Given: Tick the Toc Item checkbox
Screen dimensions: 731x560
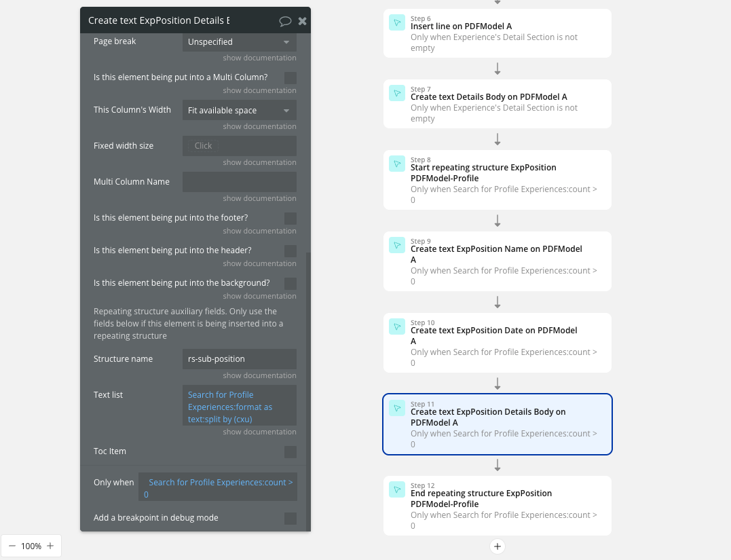Looking at the screenshot, I should point(290,452).
